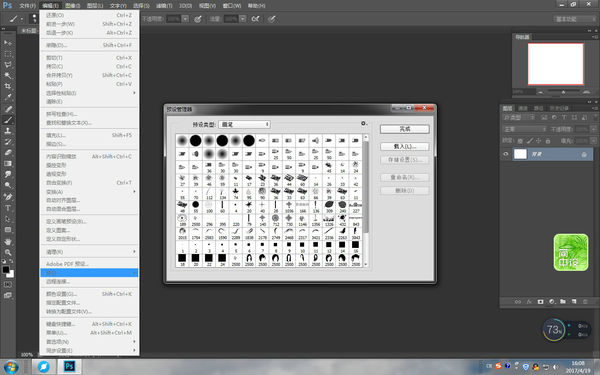This screenshot has width=600, height=375.
Task: Open the 文件(F) menu
Action: click(28, 6)
